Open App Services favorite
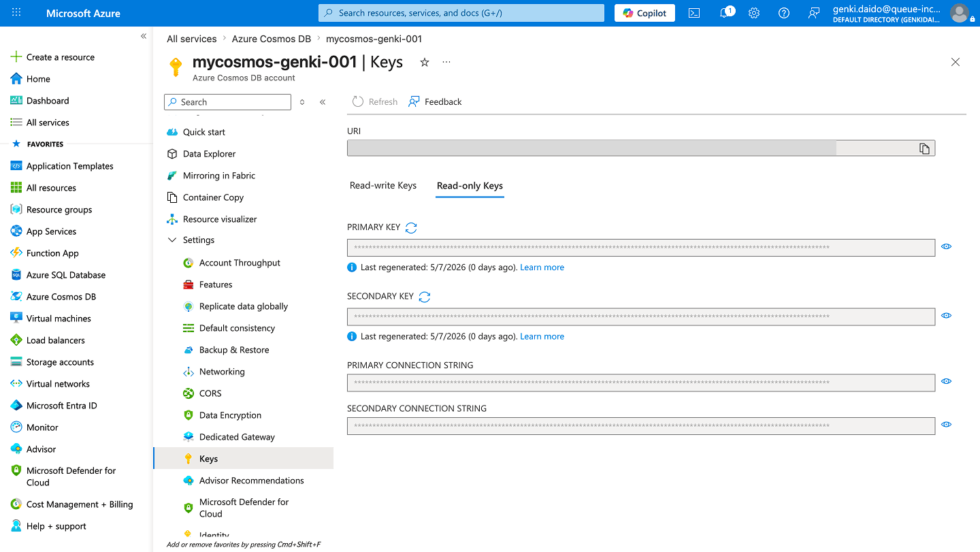Image resolution: width=980 pixels, height=552 pixels. (x=44, y=231)
